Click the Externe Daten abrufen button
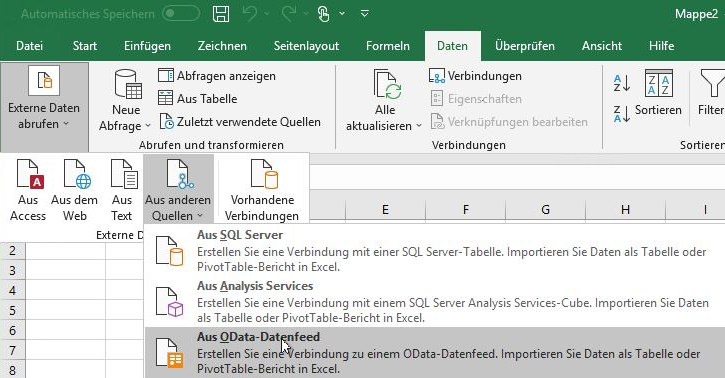 coord(44,107)
